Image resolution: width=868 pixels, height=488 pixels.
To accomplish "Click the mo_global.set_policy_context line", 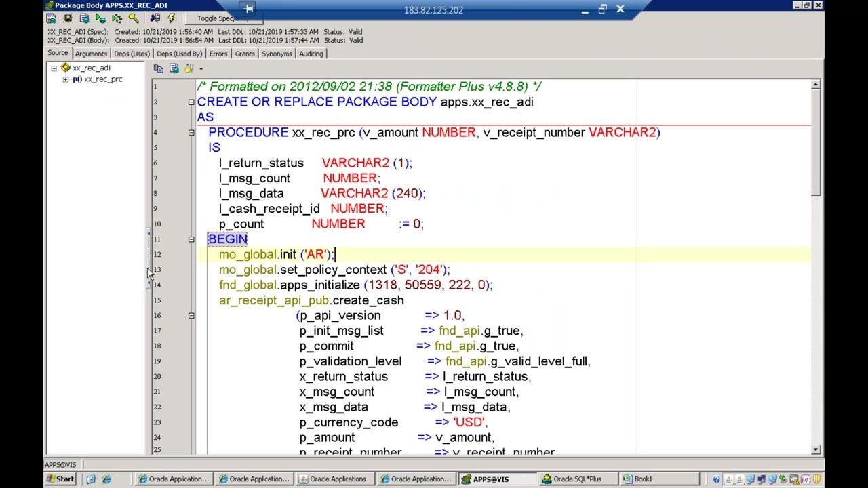I will (x=334, y=270).
